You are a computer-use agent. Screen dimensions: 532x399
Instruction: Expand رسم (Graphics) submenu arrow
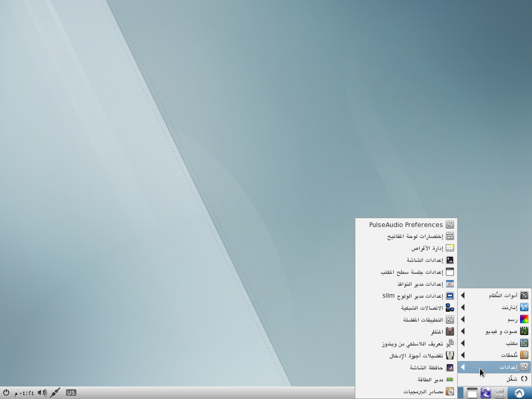pyautogui.click(x=462, y=320)
